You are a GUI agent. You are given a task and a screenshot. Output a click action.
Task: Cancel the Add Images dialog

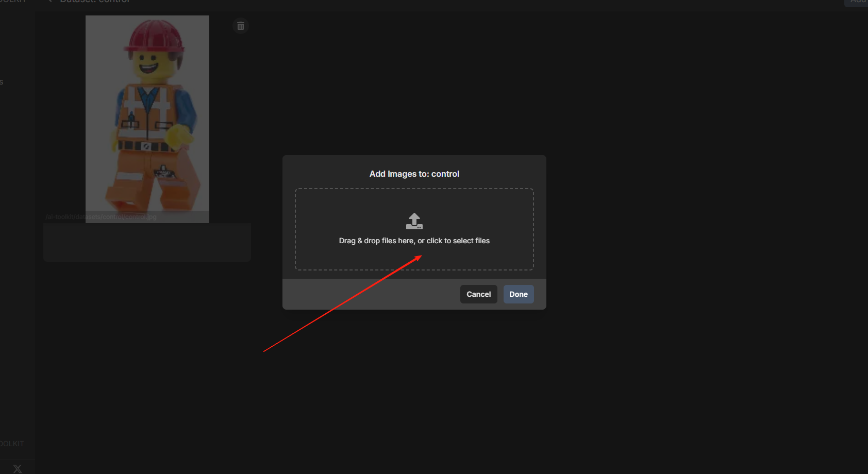coord(478,294)
